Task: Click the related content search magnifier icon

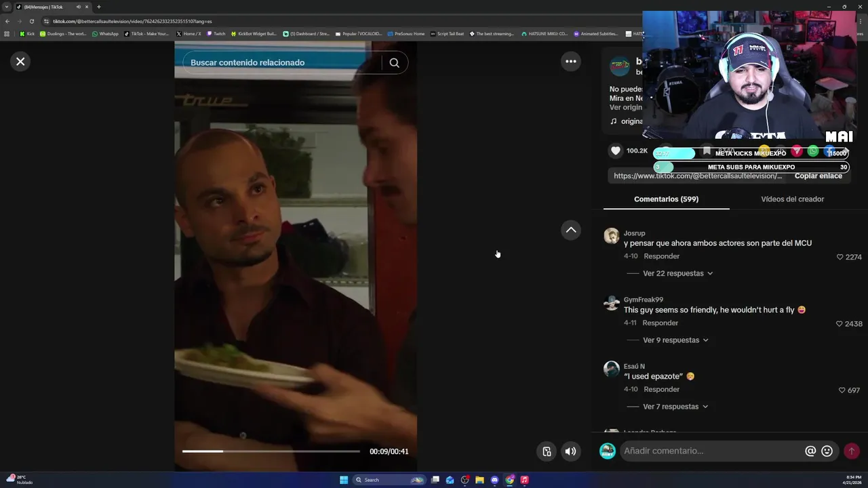Action: (x=394, y=62)
